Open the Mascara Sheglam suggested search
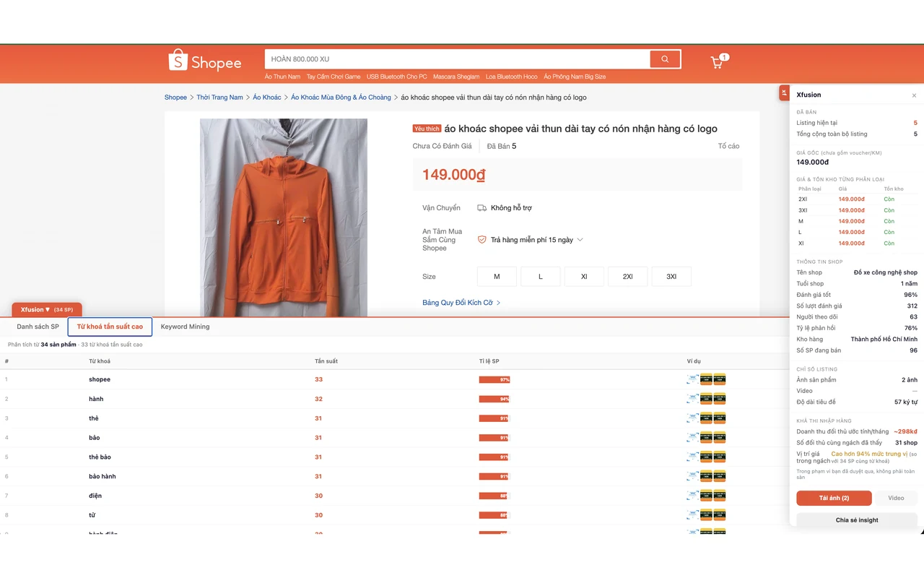Image resolution: width=924 pixels, height=578 pixels. coord(456,77)
